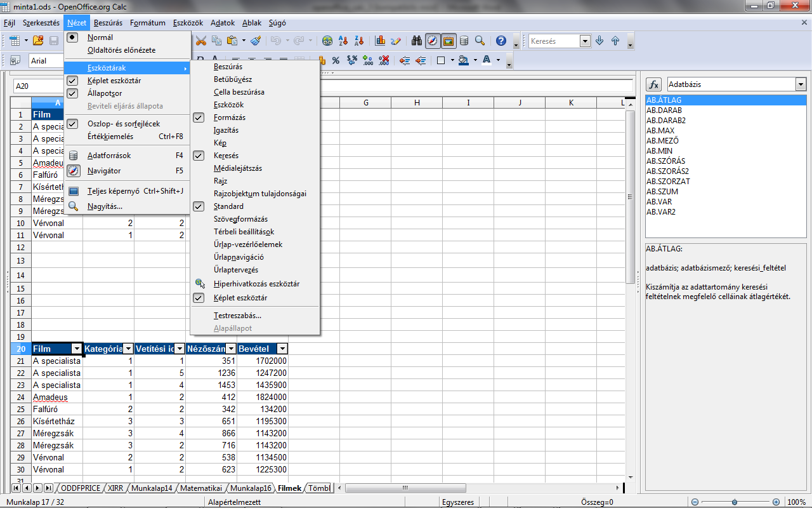Open the Keresés search box dropdown arrow
This screenshot has width=812, height=508.
coord(585,41)
